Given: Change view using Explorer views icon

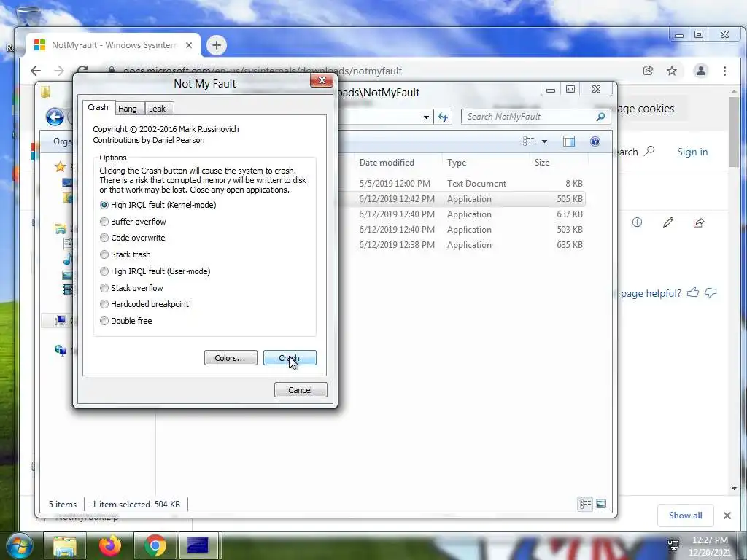Looking at the screenshot, I should [x=528, y=141].
